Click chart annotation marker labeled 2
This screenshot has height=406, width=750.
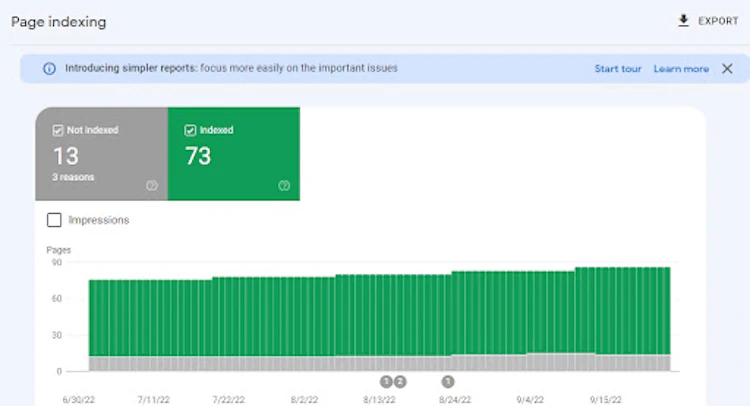tap(400, 382)
